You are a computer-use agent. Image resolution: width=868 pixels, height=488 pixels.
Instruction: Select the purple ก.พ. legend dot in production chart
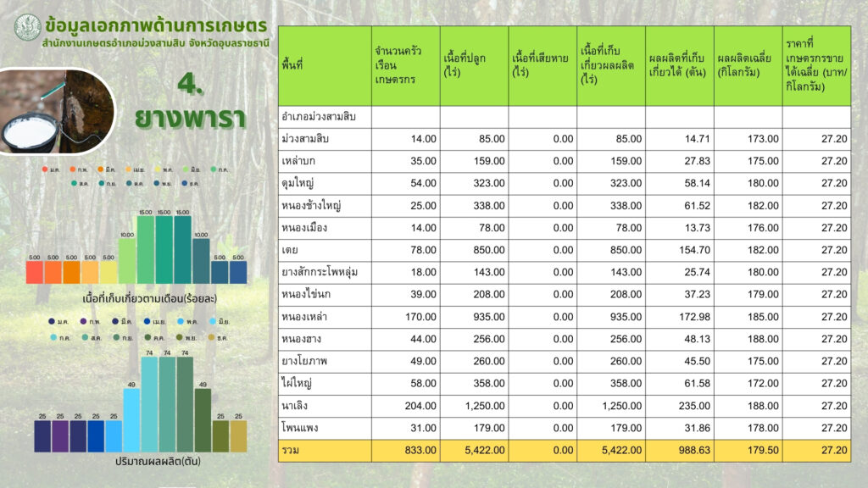coord(82,322)
